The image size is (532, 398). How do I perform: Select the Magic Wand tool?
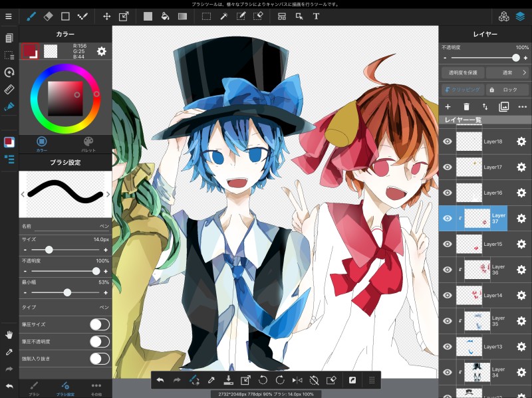tap(223, 16)
